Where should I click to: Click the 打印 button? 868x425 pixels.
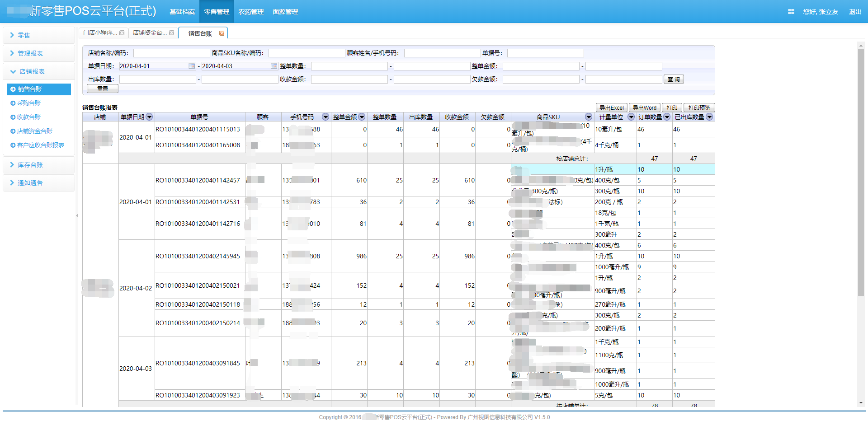(672, 107)
